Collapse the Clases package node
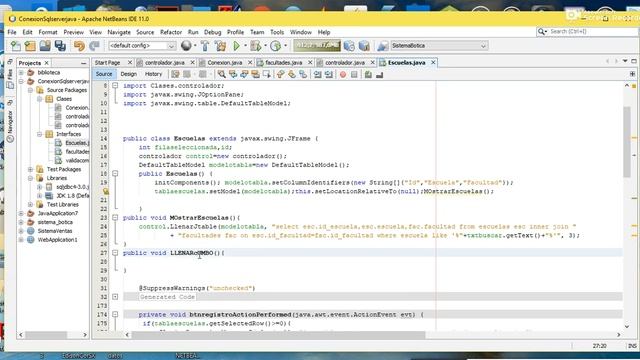This screenshot has width=640, height=360. (40, 99)
